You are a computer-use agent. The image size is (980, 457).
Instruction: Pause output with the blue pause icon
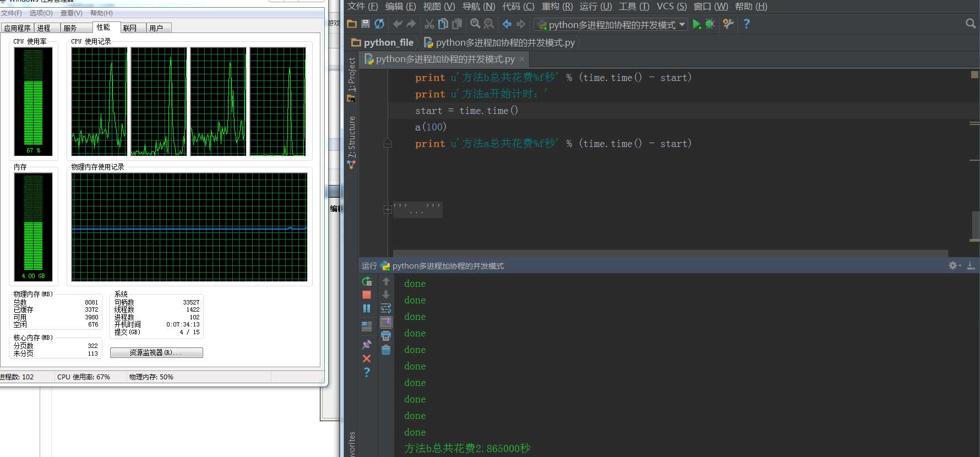pos(367,308)
